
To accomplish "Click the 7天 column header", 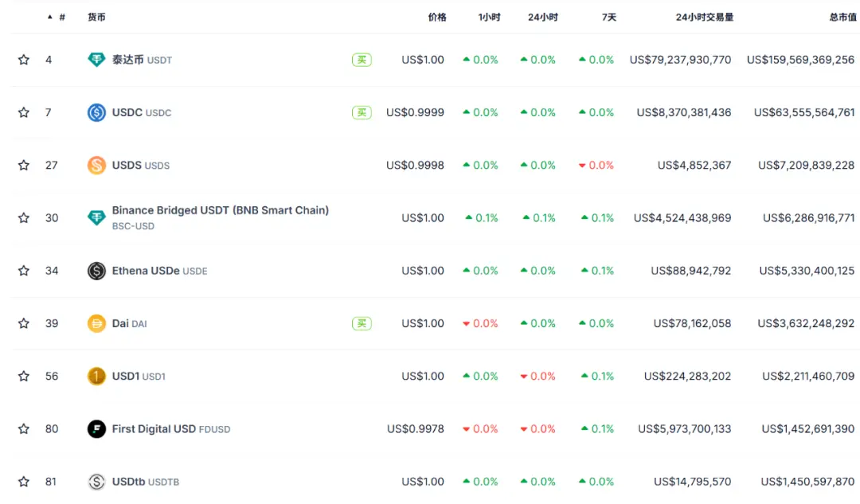I will tap(608, 17).
